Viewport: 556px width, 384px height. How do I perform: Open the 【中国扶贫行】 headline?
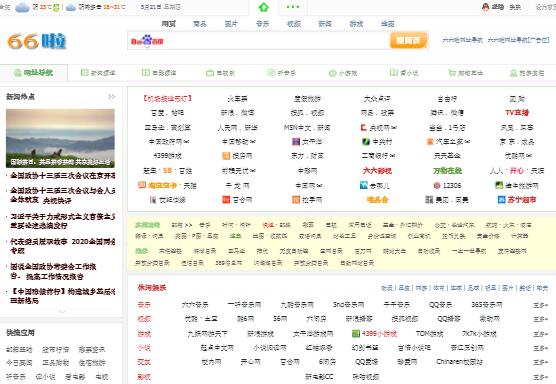62,296
